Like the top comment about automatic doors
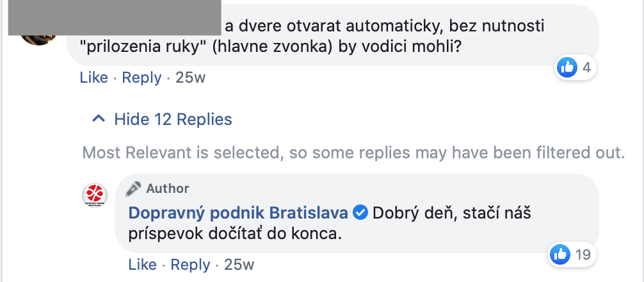The width and height of the screenshot is (644, 282). click(x=93, y=78)
